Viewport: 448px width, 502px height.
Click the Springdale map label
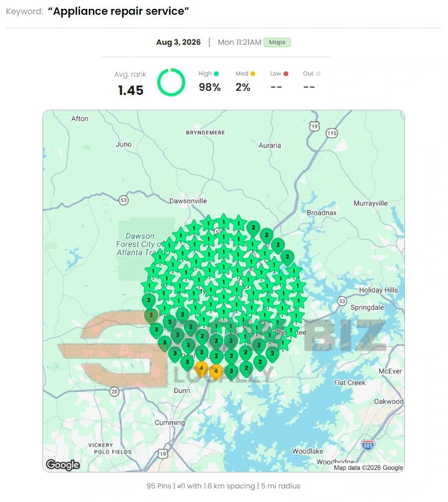(367, 307)
